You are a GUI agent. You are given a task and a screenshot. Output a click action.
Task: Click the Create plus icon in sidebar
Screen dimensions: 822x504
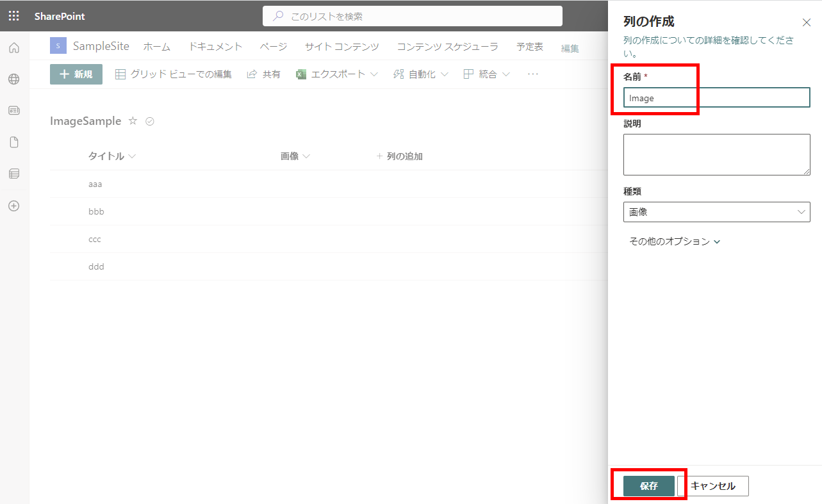[x=14, y=206]
